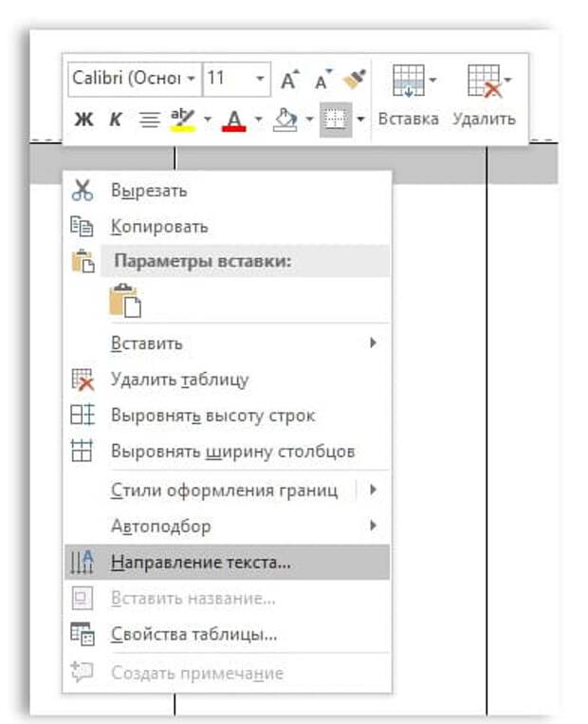This screenshot has height=724, width=588.
Task: Click the Shrink Font icon
Action: pyautogui.click(x=322, y=80)
